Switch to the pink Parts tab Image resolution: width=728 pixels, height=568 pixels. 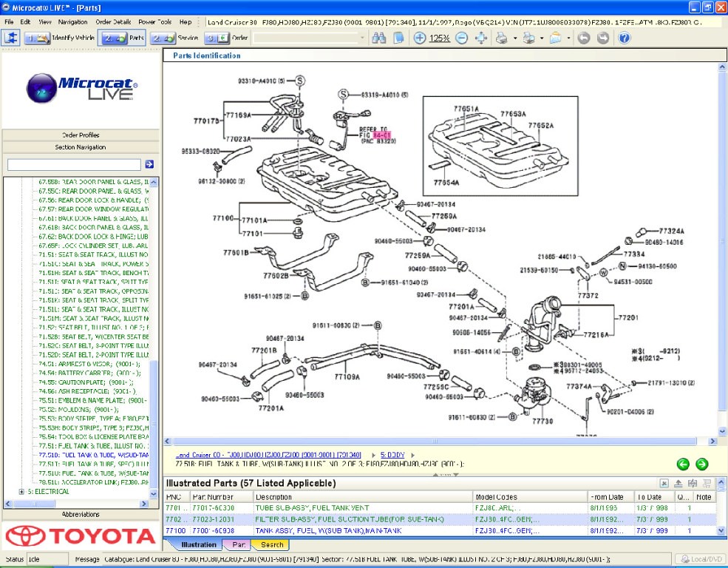click(239, 545)
